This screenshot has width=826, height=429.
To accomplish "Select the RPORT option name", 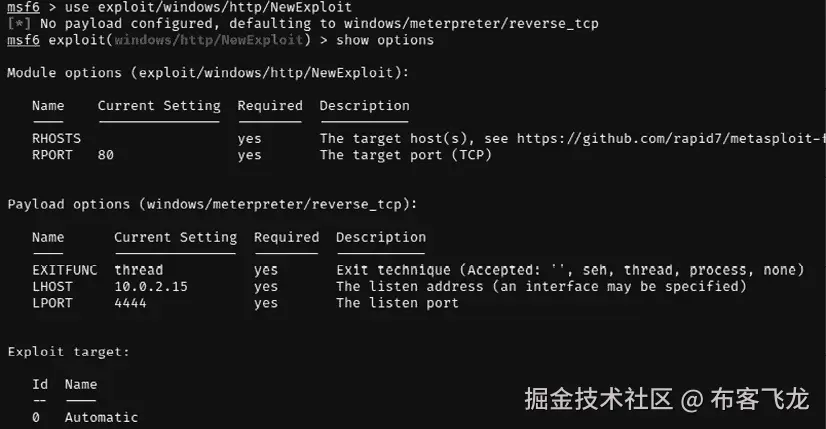I will click(x=52, y=155).
